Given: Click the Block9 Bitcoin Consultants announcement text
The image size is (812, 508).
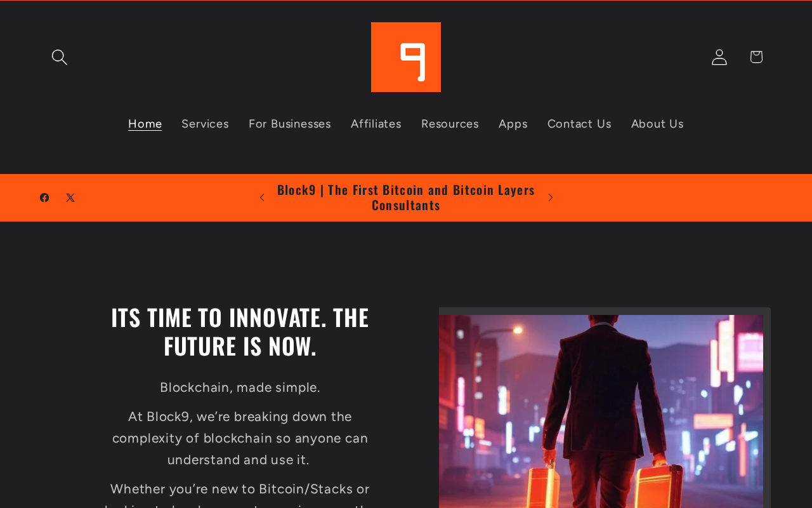Looking at the screenshot, I should (x=406, y=197).
